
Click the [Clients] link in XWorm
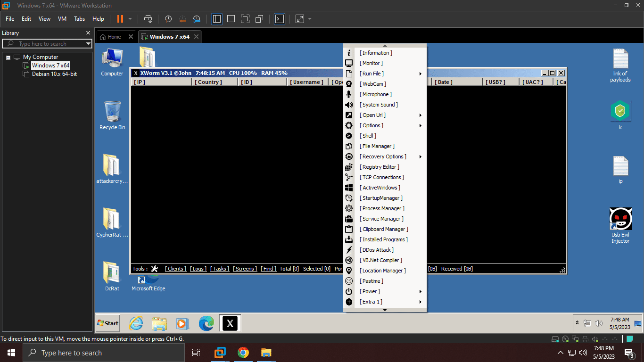(x=175, y=269)
